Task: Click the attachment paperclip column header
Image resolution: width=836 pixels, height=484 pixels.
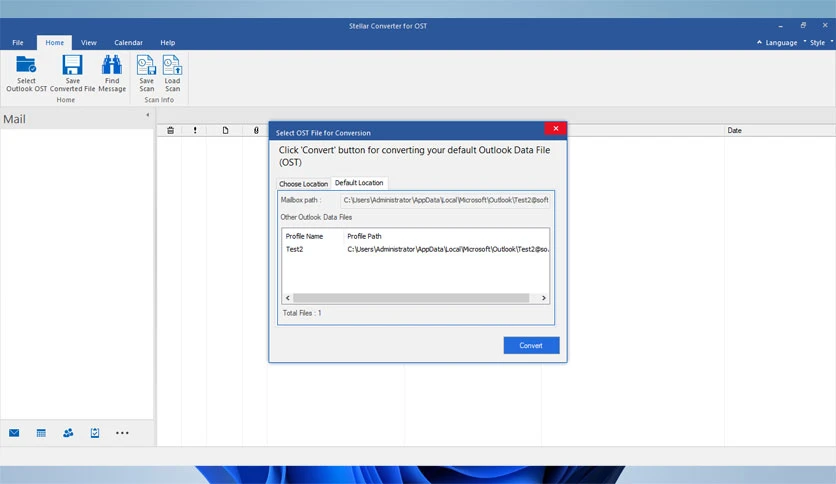Action: (256, 130)
